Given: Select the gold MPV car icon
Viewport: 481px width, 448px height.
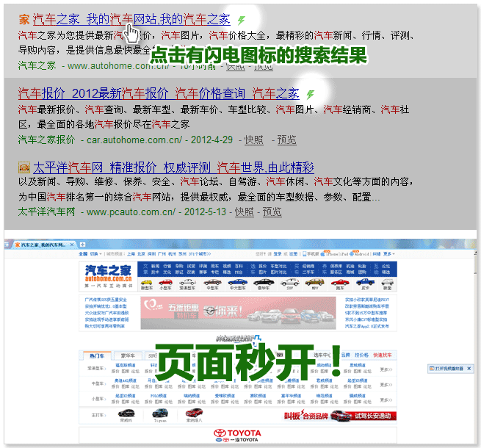Looking at the screenshot, I should 315,282.
